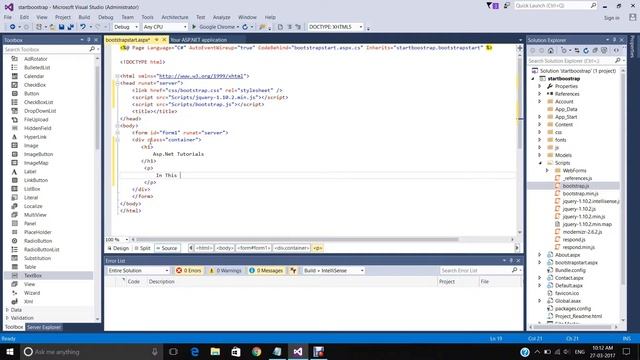
Task: Select the Wizard control in Toolbox
Action: coord(32,293)
